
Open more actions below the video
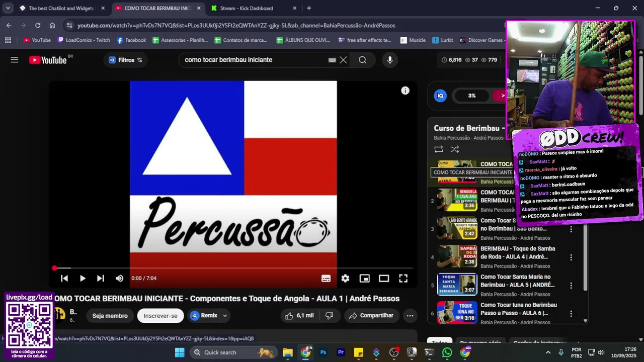[410, 316]
